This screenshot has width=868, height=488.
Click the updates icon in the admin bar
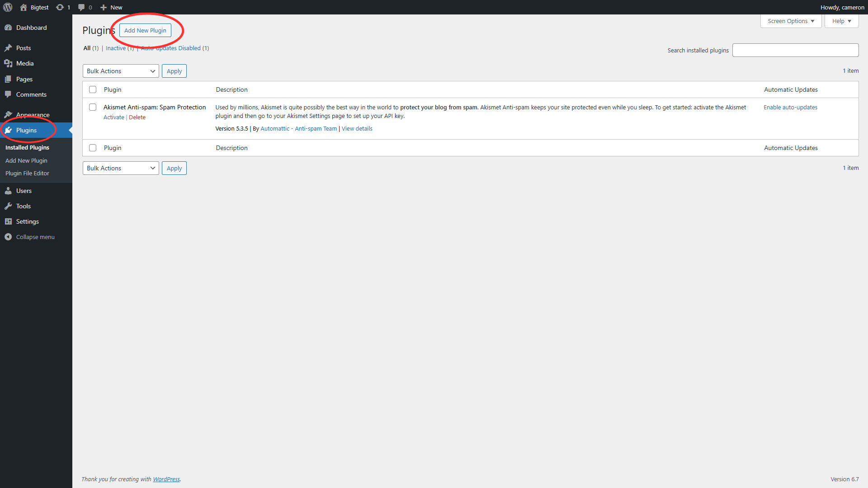tap(59, 7)
